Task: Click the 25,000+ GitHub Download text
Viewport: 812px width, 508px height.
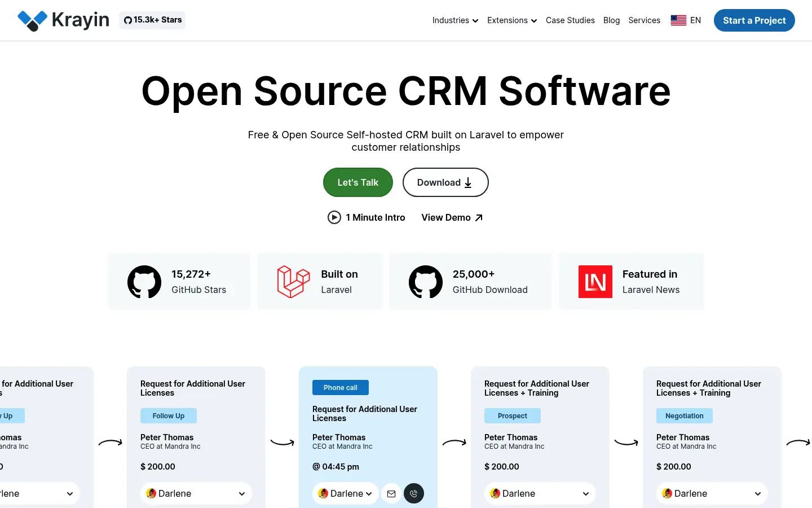Action: point(490,282)
